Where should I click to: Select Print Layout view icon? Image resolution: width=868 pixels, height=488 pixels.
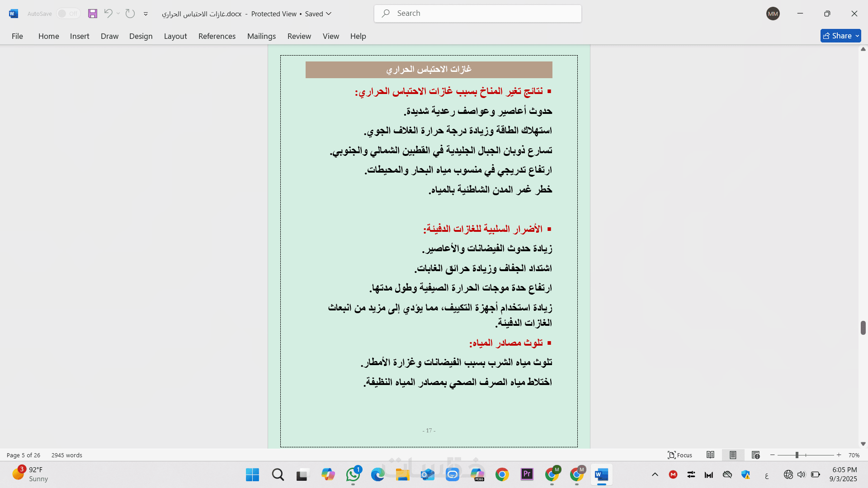(x=733, y=455)
